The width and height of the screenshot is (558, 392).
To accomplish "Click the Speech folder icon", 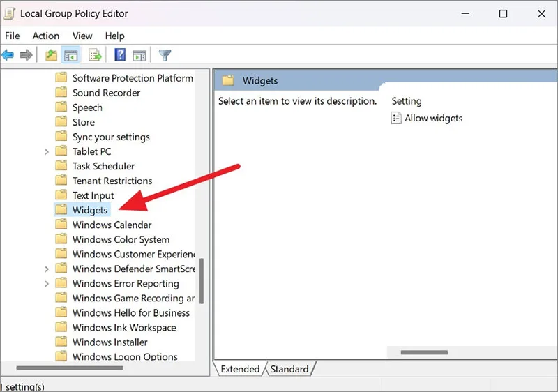I will tap(61, 107).
